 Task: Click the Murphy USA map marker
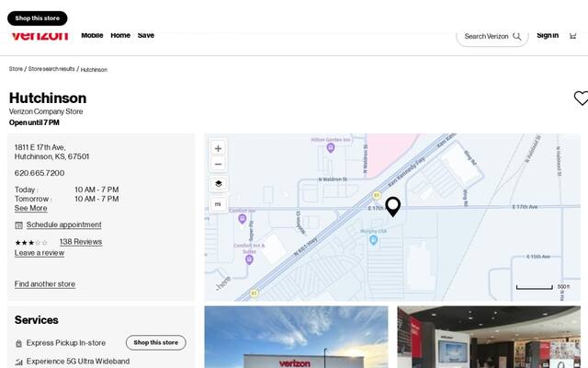tap(373, 240)
